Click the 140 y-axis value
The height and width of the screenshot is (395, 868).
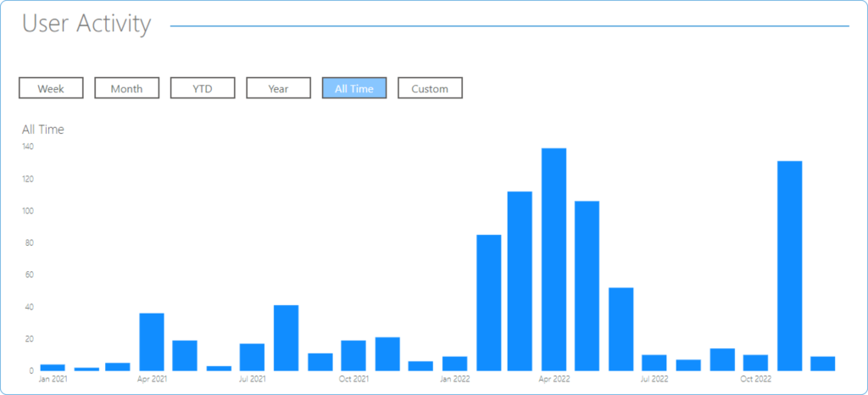[x=28, y=147]
